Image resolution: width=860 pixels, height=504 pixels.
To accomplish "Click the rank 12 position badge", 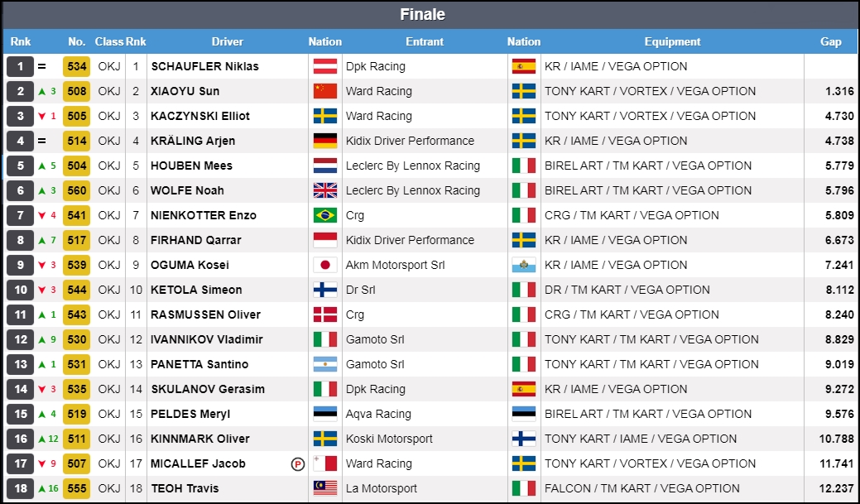I will point(21,339).
